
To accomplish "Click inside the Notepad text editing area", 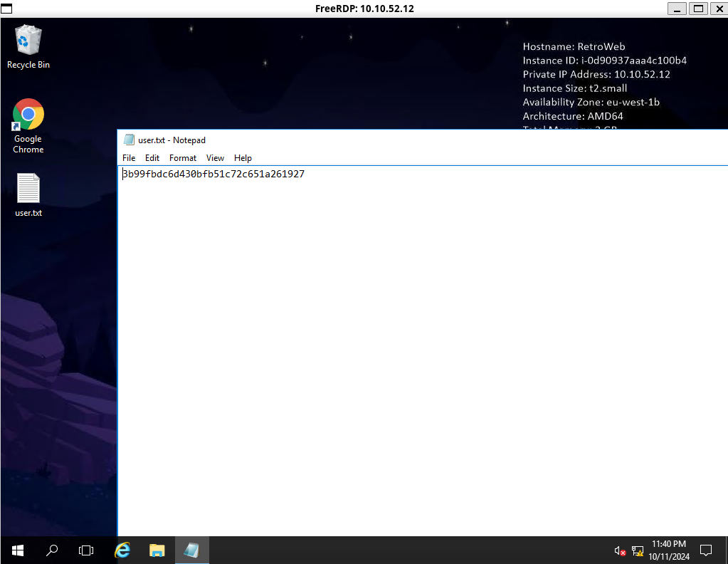I will pyautogui.click(x=423, y=351).
